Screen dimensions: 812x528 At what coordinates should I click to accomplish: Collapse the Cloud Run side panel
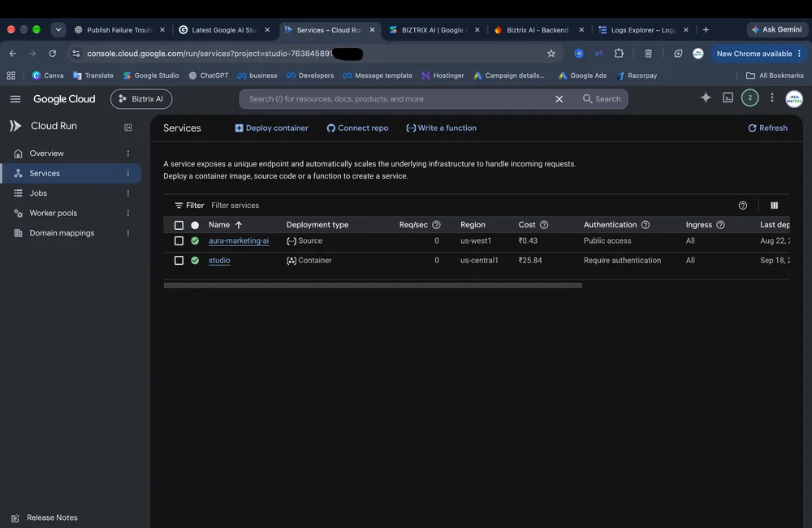coord(128,128)
